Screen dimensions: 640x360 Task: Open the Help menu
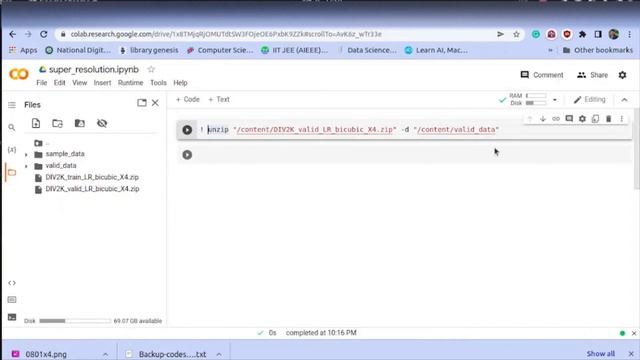click(x=180, y=83)
